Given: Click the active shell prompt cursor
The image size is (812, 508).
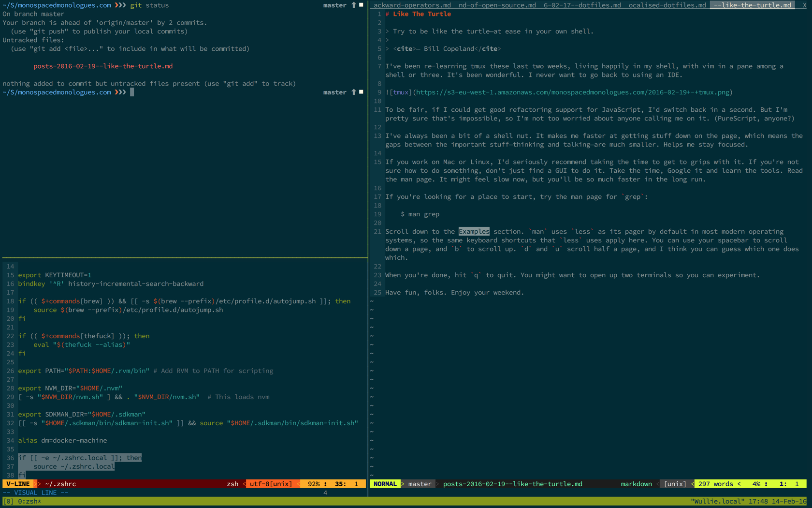Looking at the screenshot, I should tap(132, 92).
